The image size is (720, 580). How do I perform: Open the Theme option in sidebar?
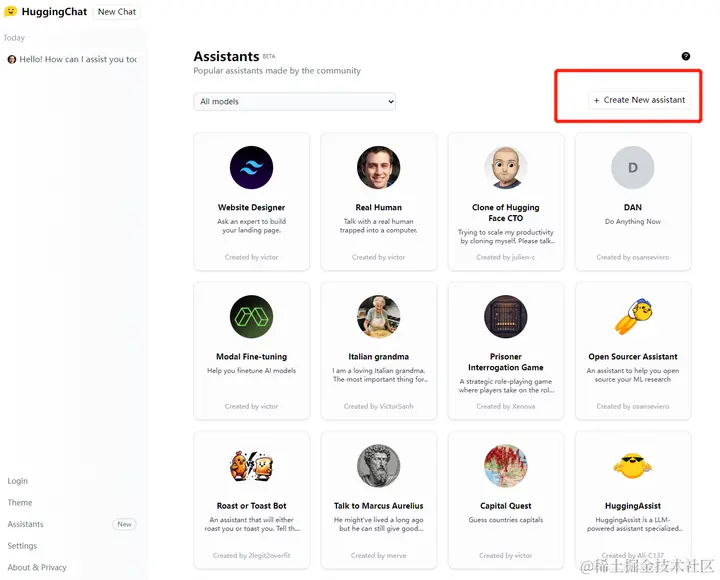pos(20,502)
